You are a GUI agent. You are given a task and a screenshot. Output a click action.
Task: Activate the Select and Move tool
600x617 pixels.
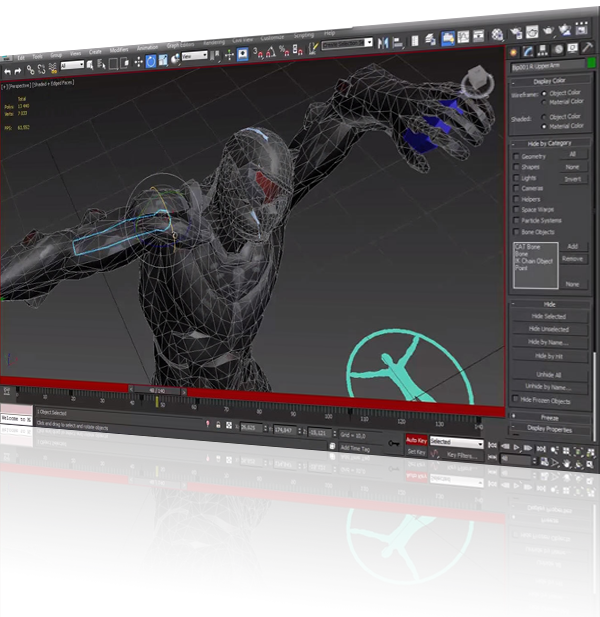coord(138,62)
